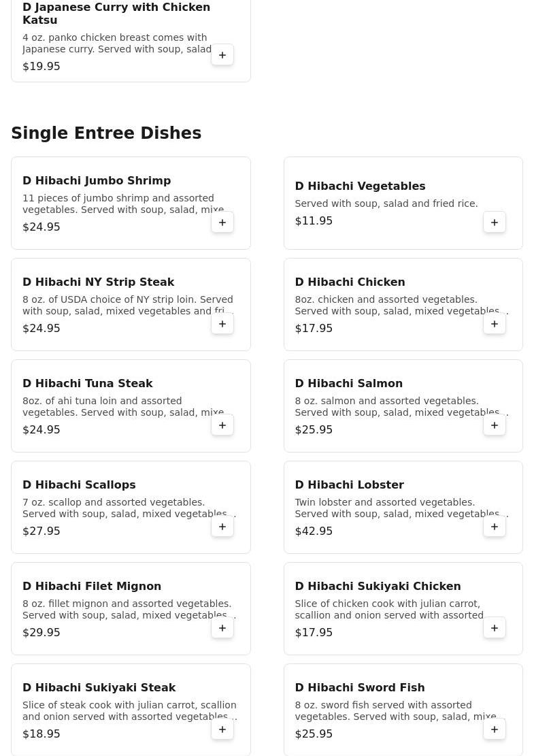
Task: Add D Hibachi Sword Fish to cart
Action: [x=495, y=729]
